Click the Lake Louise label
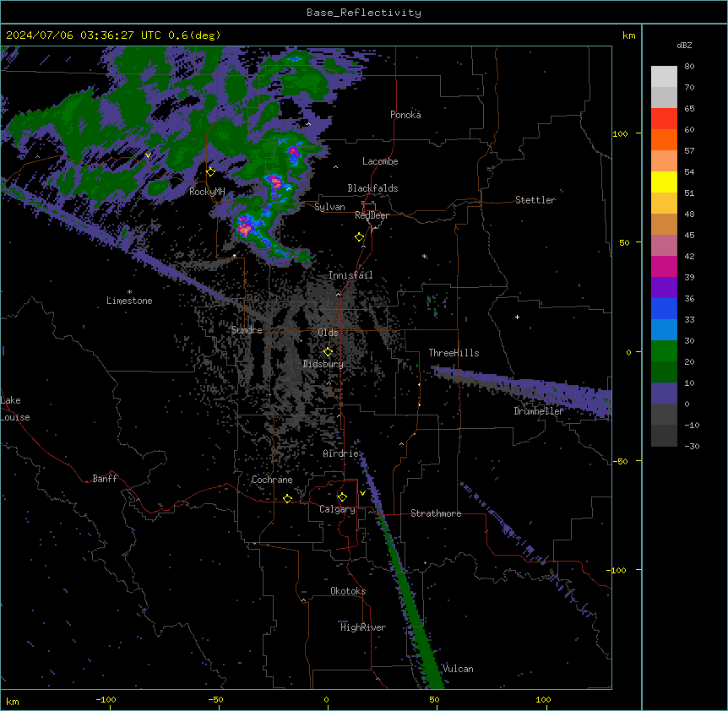This screenshot has height=711, width=728. tap(15, 409)
